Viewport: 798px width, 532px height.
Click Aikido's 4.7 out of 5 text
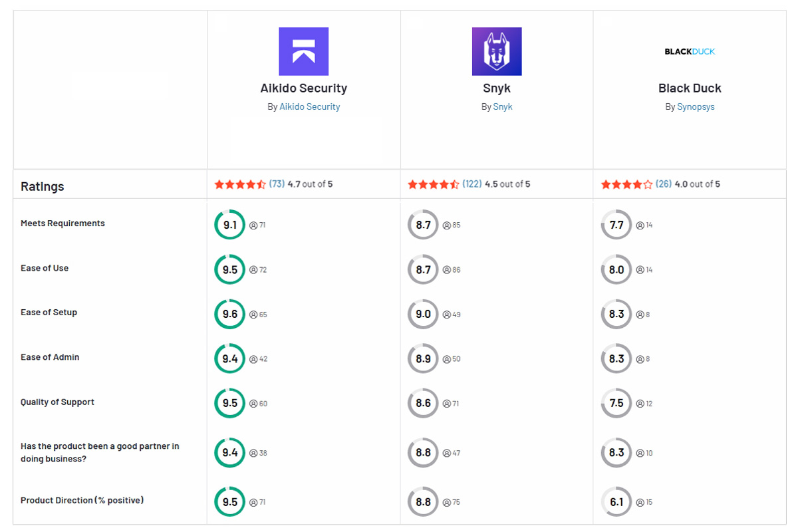pyautogui.click(x=310, y=184)
